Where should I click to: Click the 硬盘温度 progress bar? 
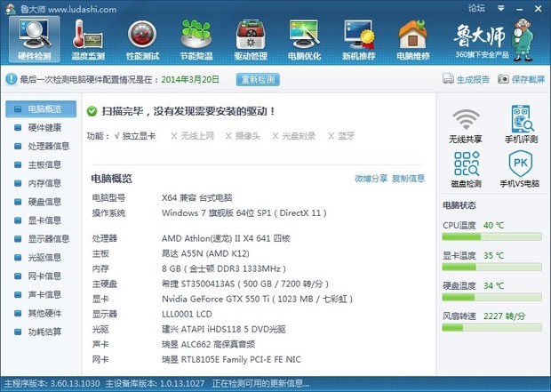(x=492, y=298)
